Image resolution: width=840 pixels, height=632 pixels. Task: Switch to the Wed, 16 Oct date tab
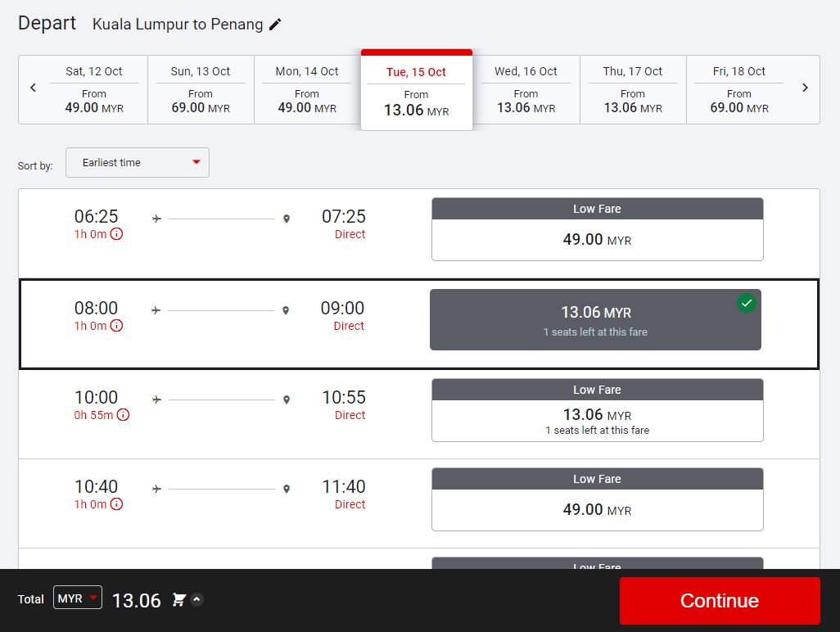point(526,89)
